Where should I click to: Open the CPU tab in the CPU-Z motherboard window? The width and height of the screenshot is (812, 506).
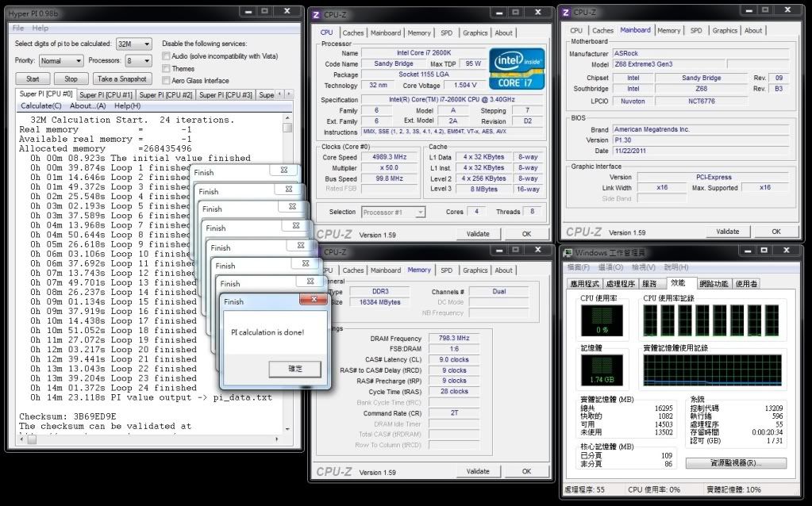pyautogui.click(x=576, y=30)
